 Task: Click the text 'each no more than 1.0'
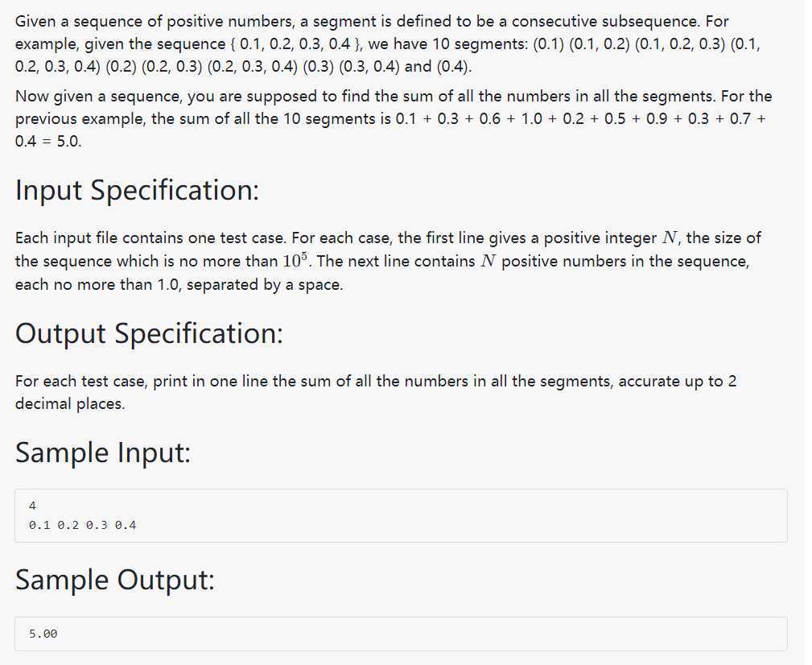click(x=97, y=284)
